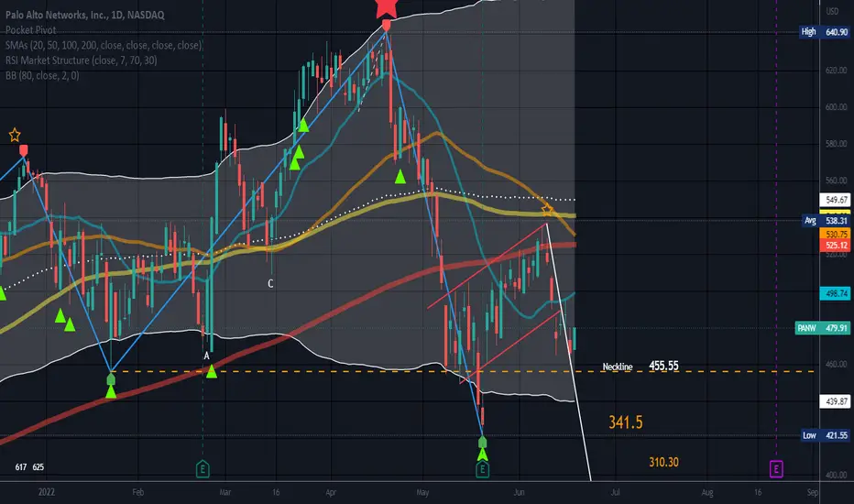854x504 pixels.
Task: Click the Avg 538.31 price label
Action: click(827, 221)
